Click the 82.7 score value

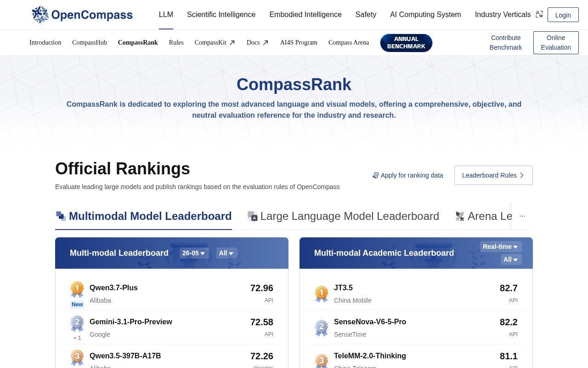click(x=509, y=288)
